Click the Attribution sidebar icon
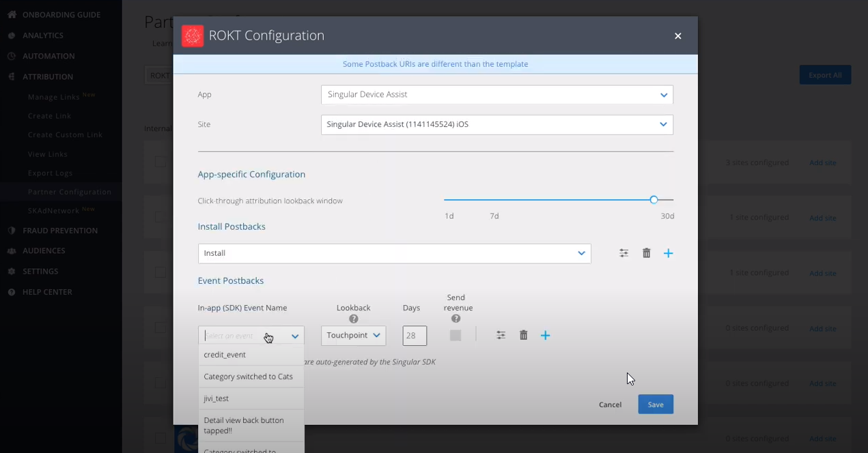This screenshot has height=453, width=868. pos(12,76)
